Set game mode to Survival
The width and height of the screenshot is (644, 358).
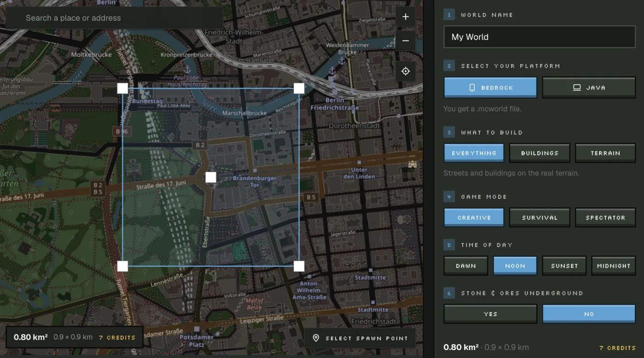tap(540, 217)
